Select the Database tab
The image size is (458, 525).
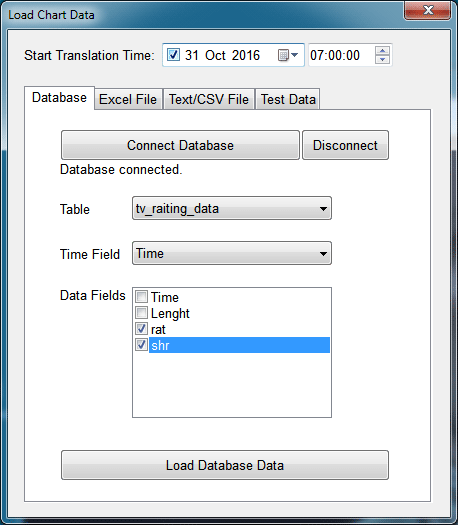pyautogui.click(x=59, y=97)
